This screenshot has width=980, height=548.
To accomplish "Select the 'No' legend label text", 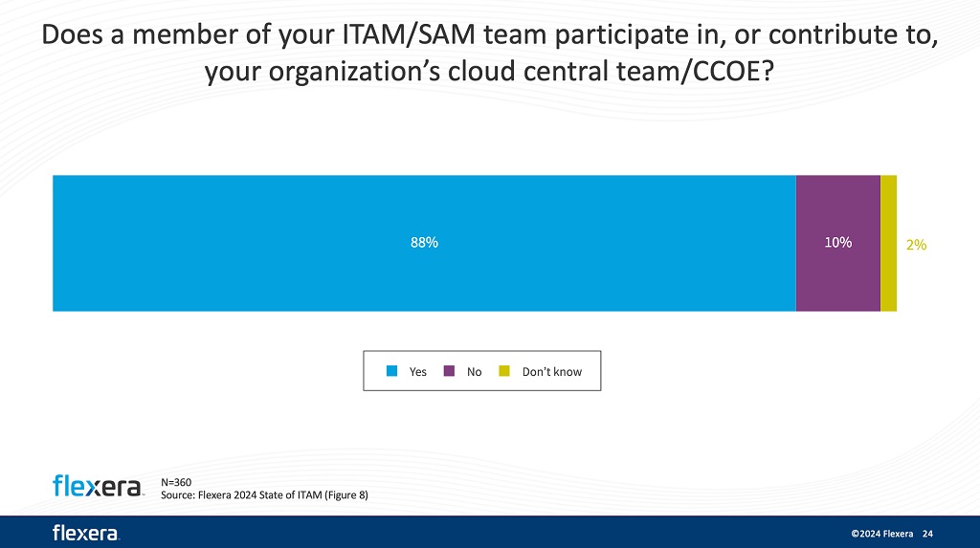I will [474, 372].
